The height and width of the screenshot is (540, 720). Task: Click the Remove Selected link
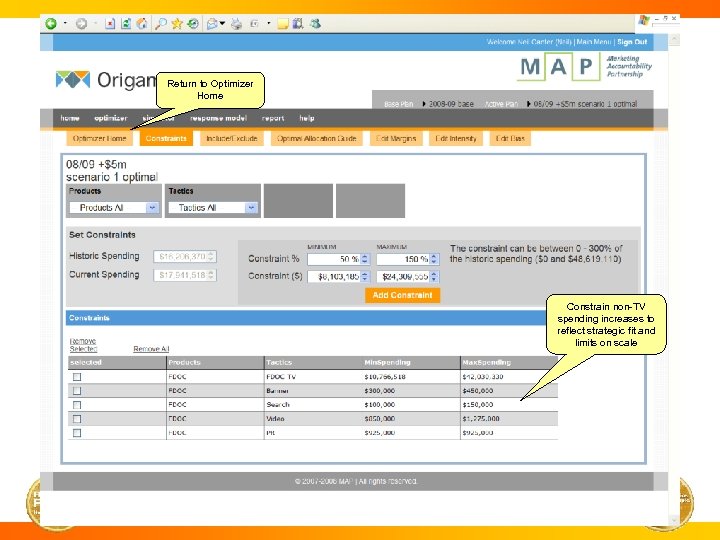pyautogui.click(x=83, y=345)
